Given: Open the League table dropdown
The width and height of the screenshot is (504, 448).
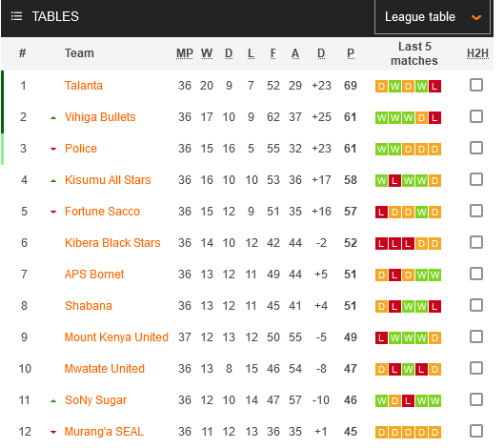Looking at the screenshot, I should tap(432, 17).
